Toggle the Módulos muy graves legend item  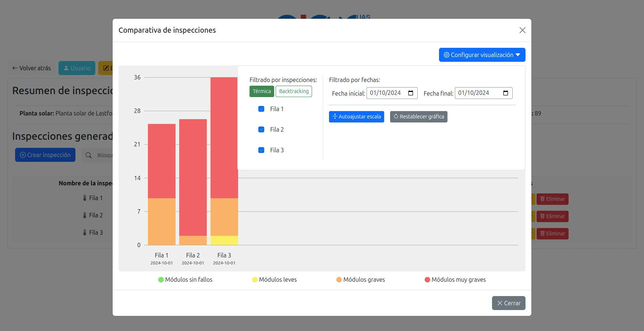click(x=455, y=280)
